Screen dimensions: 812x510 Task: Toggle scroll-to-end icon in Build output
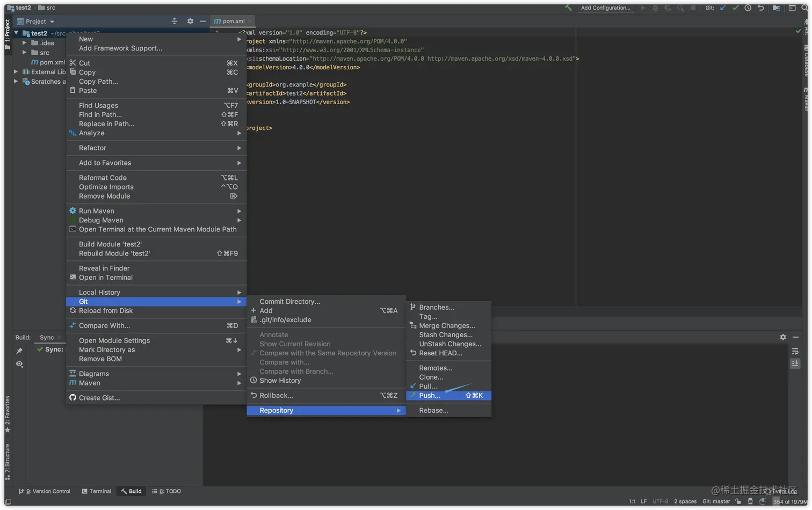795,363
